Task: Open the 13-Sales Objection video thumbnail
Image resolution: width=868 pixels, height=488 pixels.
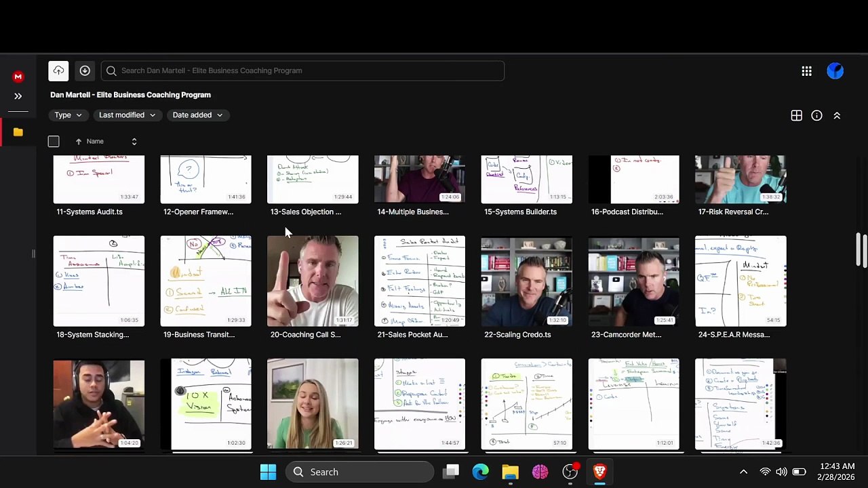Action: click(313, 180)
